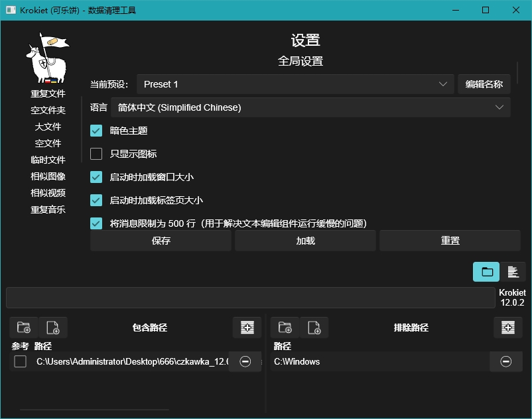Add file icon in 排除路径 panel

point(314,328)
